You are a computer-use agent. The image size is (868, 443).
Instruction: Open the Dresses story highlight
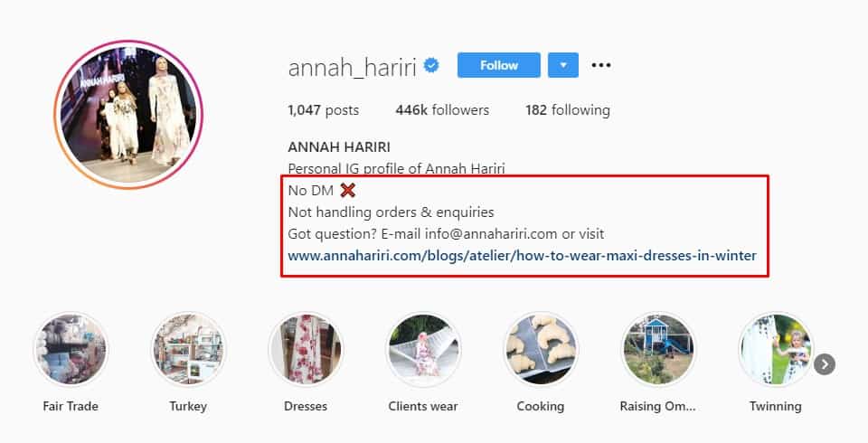pyautogui.click(x=306, y=350)
